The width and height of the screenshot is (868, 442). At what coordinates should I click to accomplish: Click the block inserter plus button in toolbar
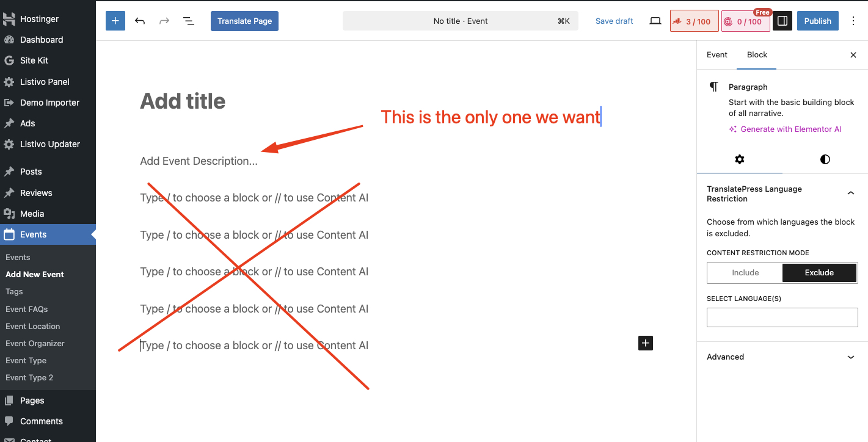tap(115, 21)
